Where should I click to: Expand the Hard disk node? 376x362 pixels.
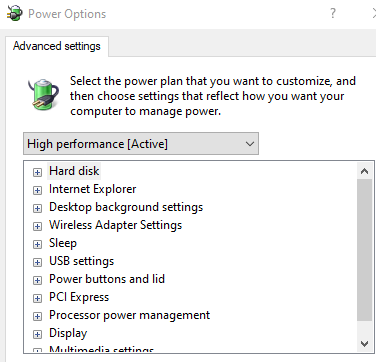pos(37,172)
